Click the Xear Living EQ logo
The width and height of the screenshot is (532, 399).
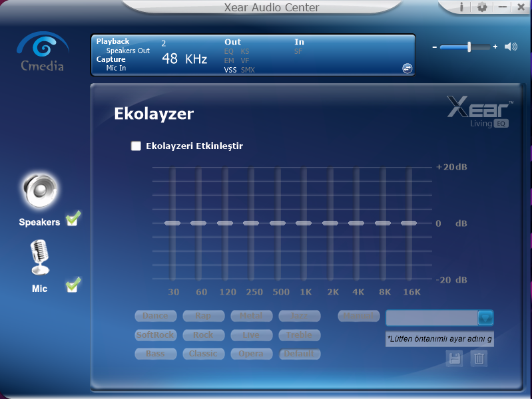point(479,112)
